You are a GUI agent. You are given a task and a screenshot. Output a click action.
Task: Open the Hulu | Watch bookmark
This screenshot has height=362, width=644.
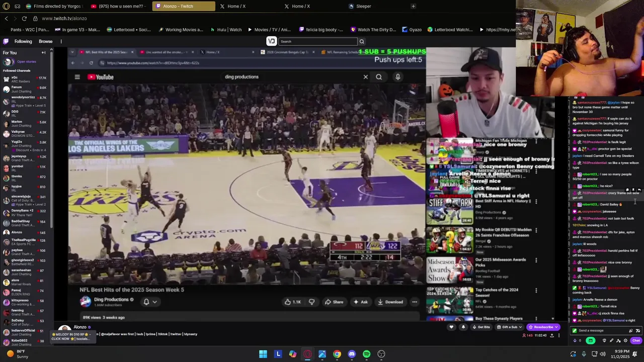226,30
